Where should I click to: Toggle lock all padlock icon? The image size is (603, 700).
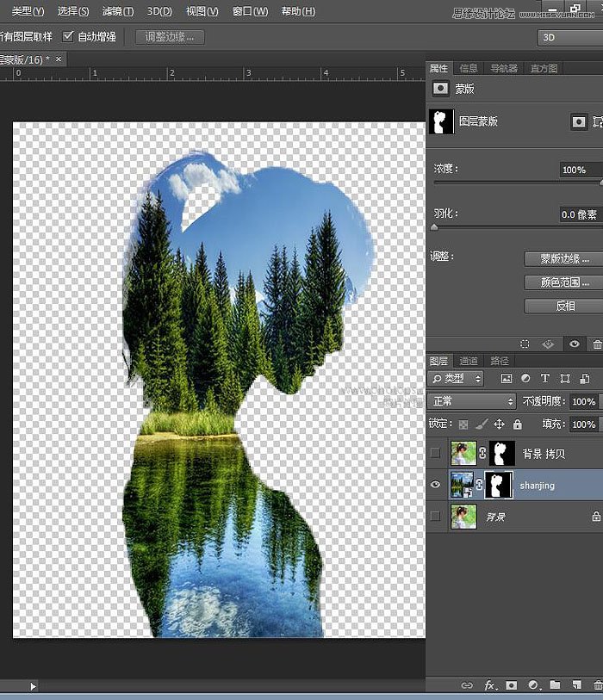[x=517, y=424]
